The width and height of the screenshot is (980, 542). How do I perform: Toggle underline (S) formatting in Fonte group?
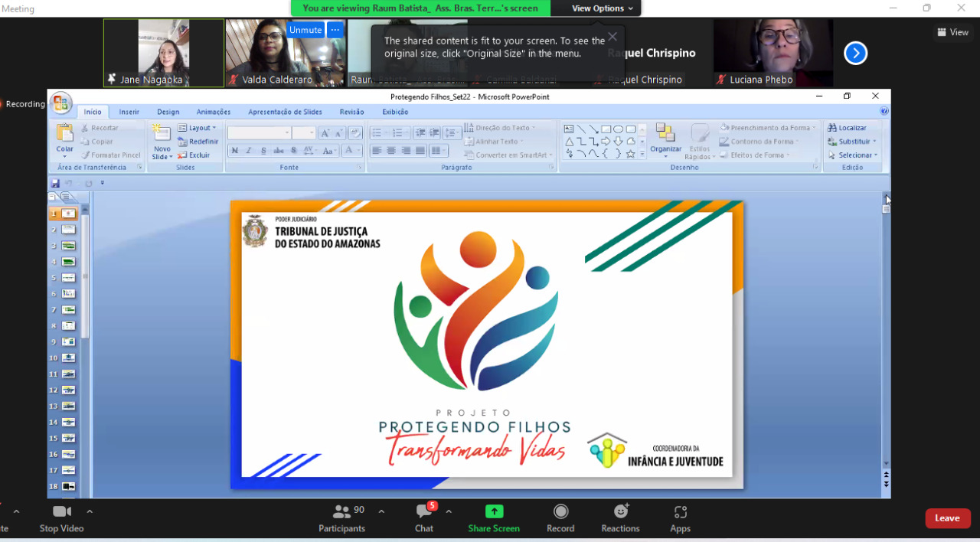263,151
